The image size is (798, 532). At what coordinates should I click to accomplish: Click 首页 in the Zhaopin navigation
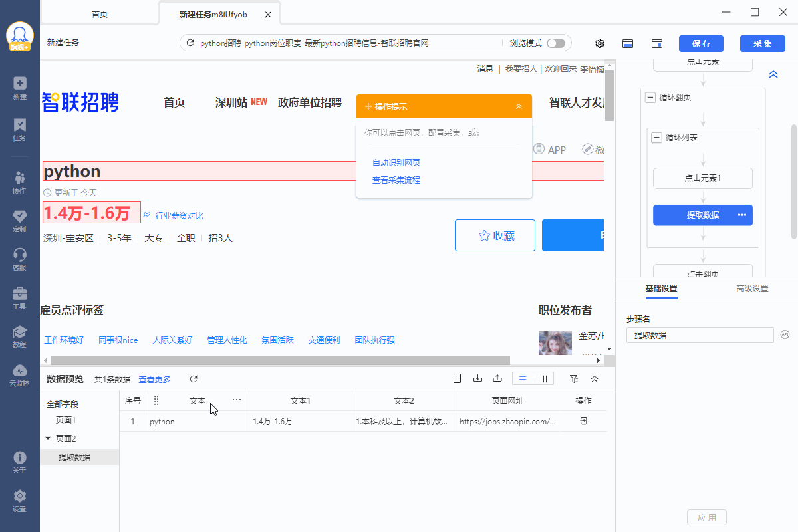point(174,102)
